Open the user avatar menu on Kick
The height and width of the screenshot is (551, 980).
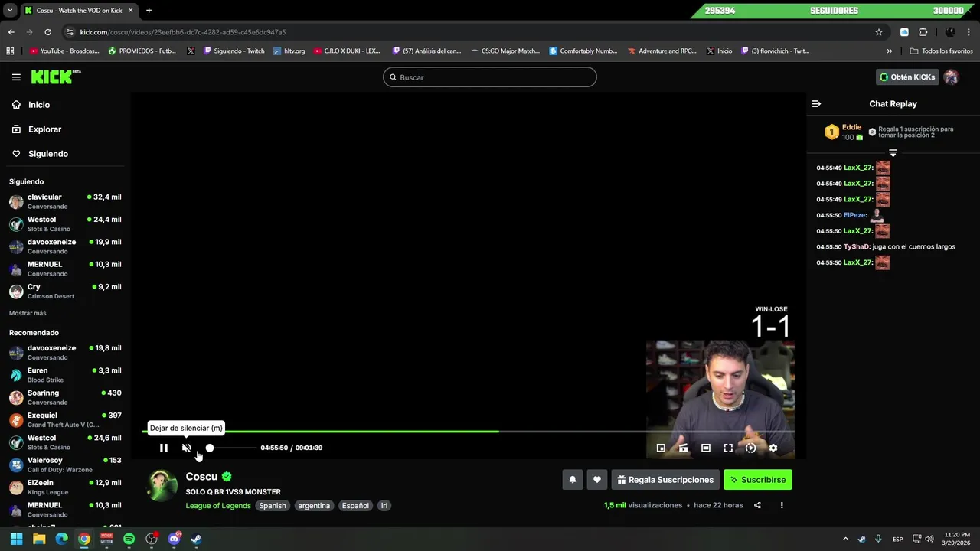click(951, 77)
